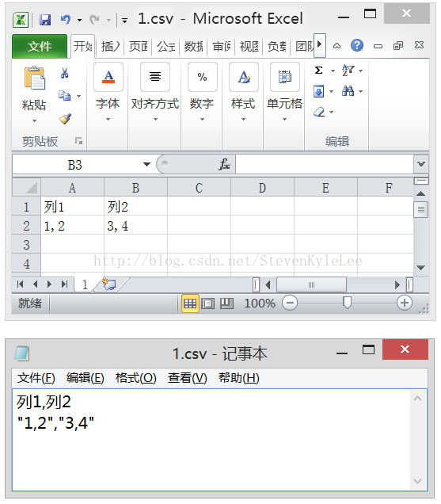Click the insert new worksheet tab icon

(x=109, y=284)
